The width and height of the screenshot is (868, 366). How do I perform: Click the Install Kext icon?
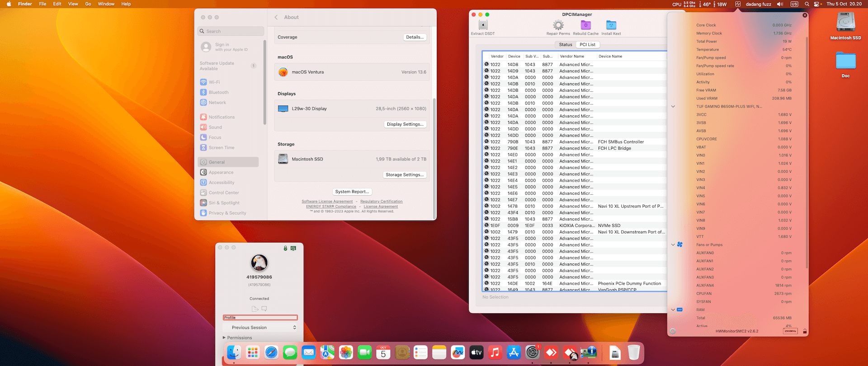tap(611, 25)
